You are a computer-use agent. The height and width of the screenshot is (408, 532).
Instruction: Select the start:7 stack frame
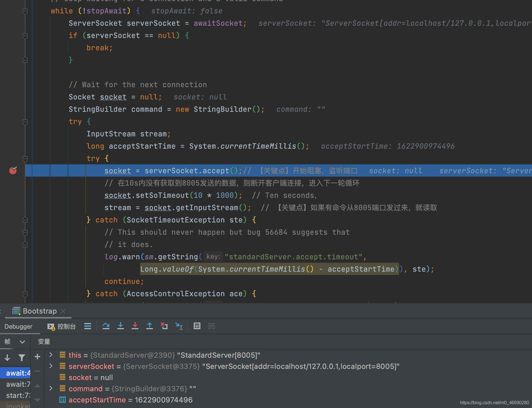(15, 395)
